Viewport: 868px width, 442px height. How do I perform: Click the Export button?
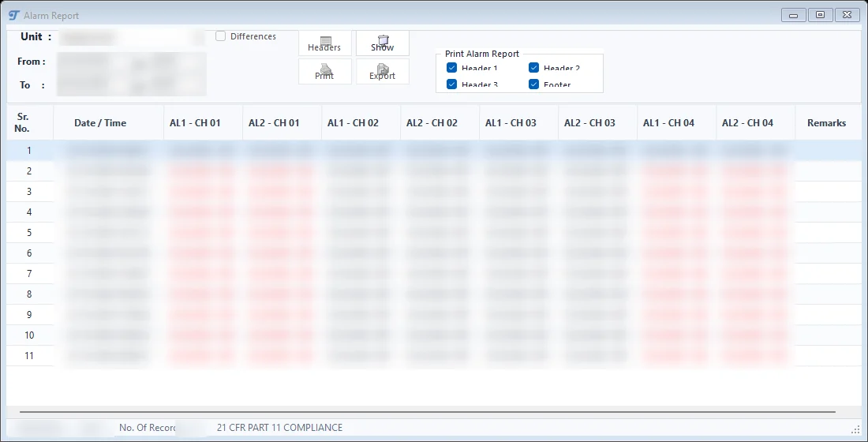point(383,72)
